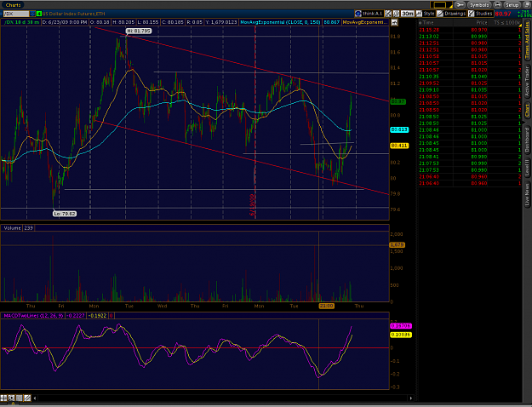Image resolution: width=532 pixels, height=407 pixels.
Task: Click the Symbols button
Action: coord(478,5)
